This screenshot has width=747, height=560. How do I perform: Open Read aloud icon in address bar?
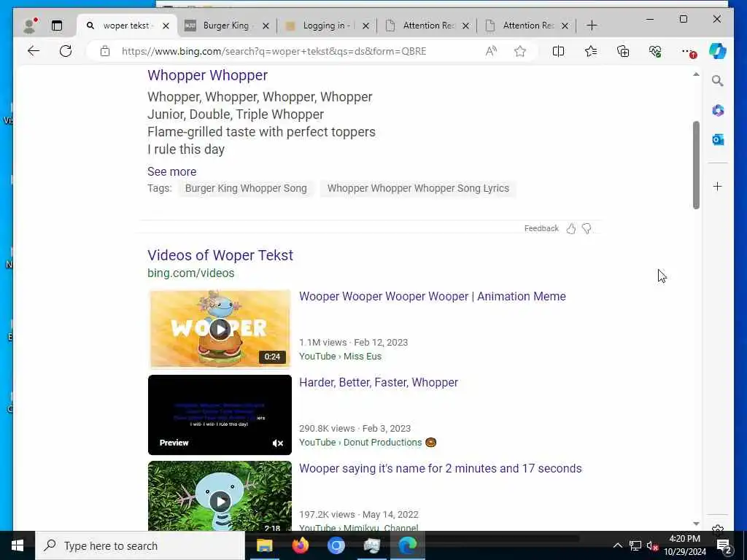pos(491,51)
